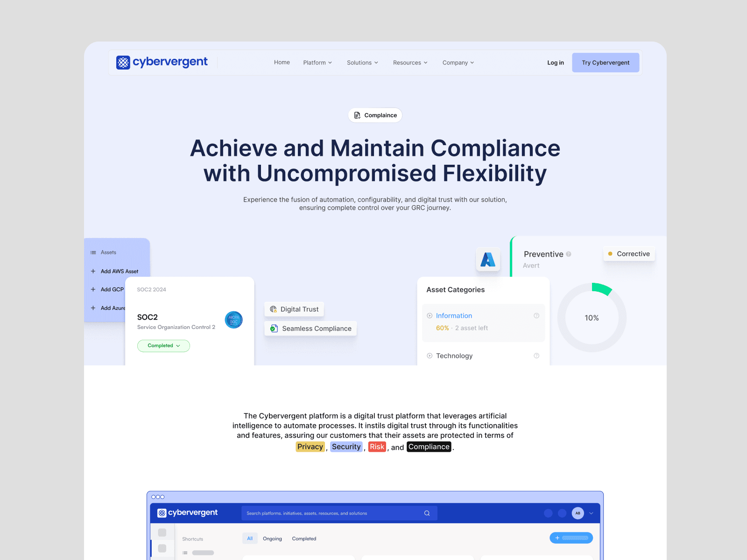Click the help icon in the Technology row
Viewport: 747px width, 560px height.
coord(536,356)
